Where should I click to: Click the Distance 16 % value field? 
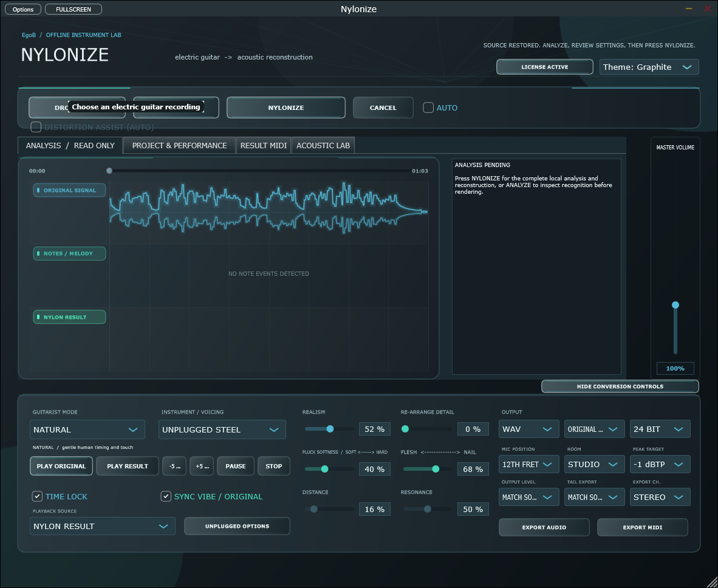pos(375,509)
